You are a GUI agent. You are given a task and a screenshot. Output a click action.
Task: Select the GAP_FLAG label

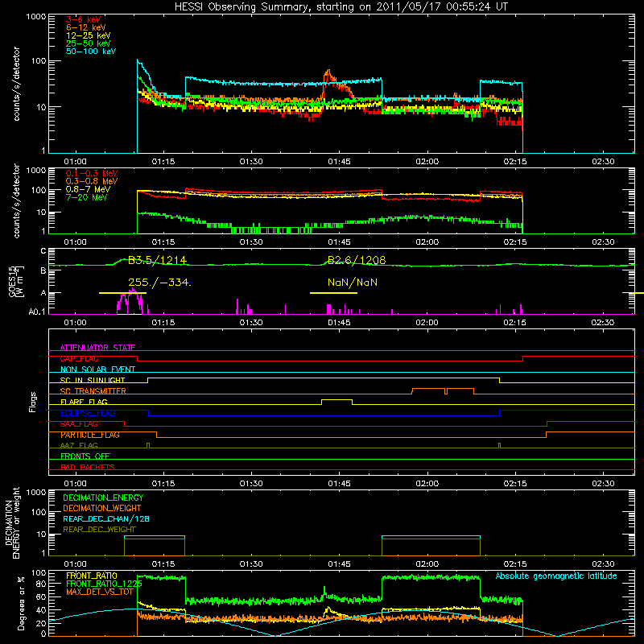(79, 358)
